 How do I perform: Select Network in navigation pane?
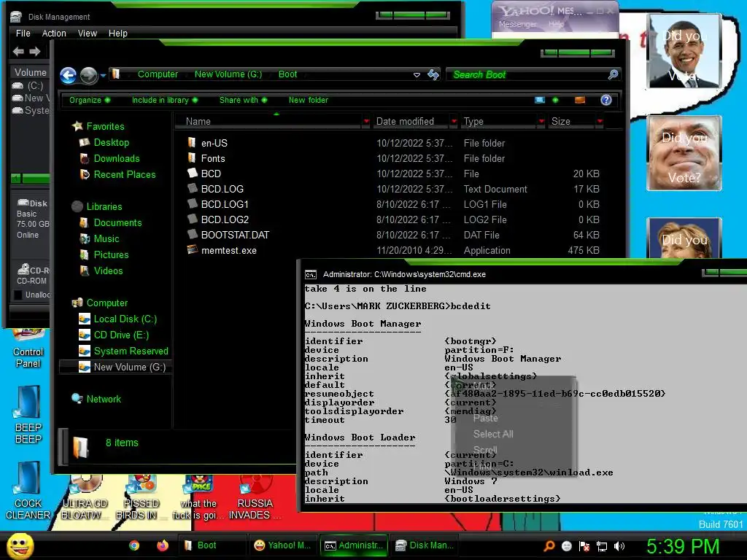point(104,399)
